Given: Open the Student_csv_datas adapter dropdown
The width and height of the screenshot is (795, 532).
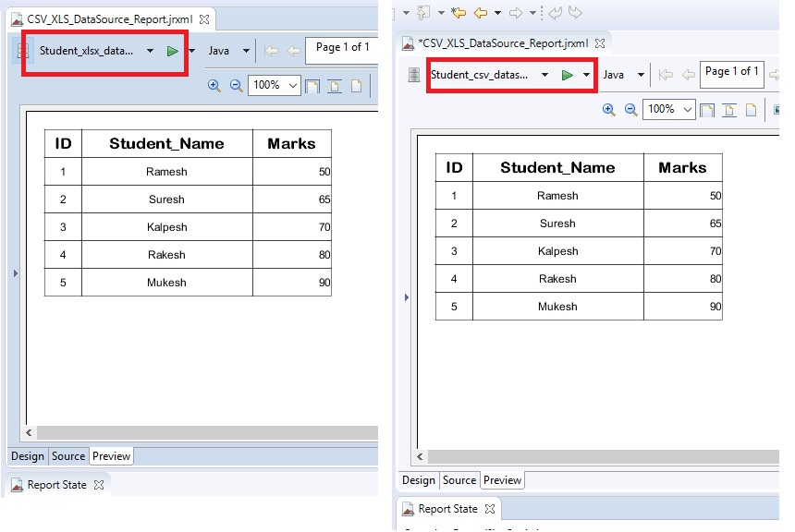Looking at the screenshot, I should point(544,74).
